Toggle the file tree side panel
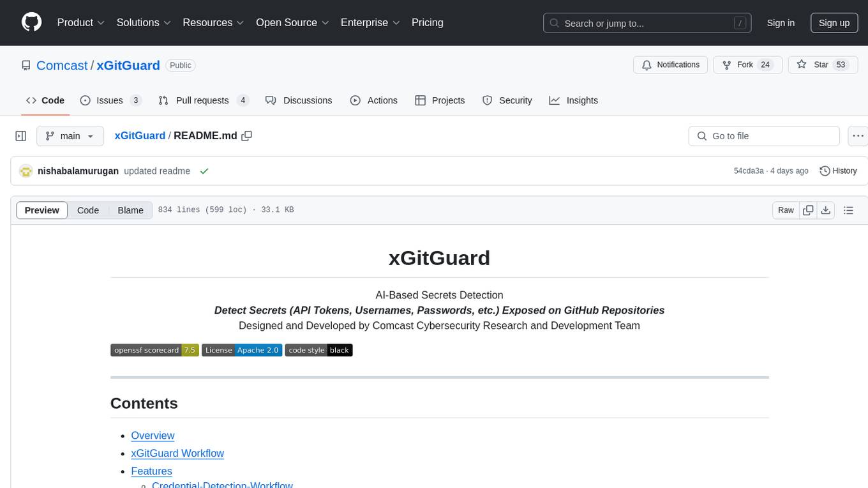This screenshot has width=868, height=488. pos(21,136)
